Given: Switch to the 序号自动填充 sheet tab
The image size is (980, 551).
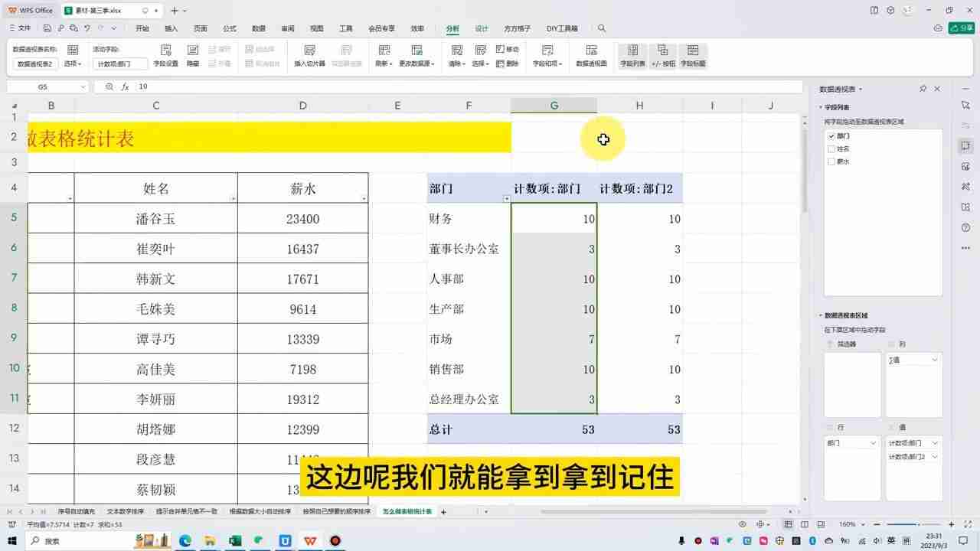Looking at the screenshot, I should click(x=77, y=511).
